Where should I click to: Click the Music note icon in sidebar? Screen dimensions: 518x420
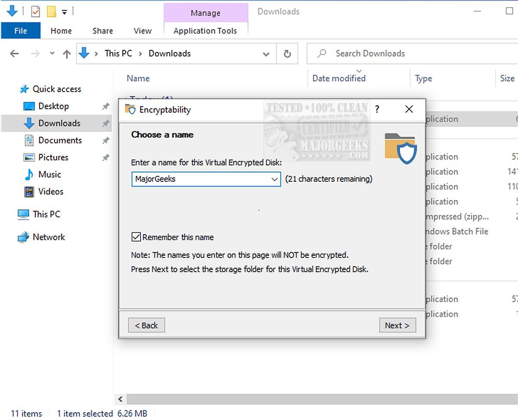[x=29, y=175]
